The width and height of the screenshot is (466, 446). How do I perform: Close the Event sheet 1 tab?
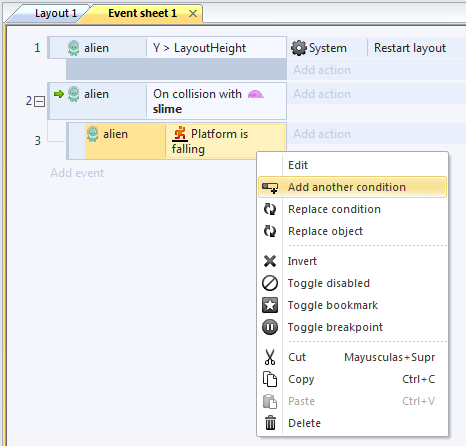click(x=193, y=14)
